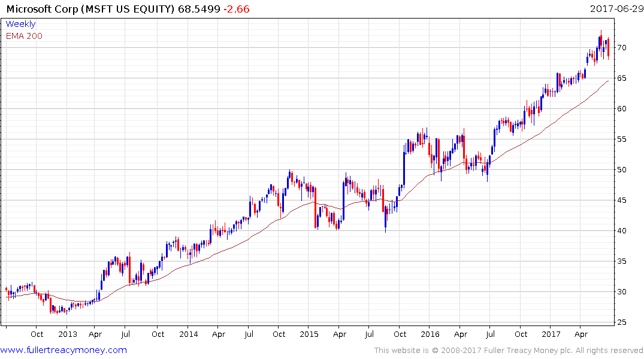Click the 70 price axis label

click(x=622, y=48)
